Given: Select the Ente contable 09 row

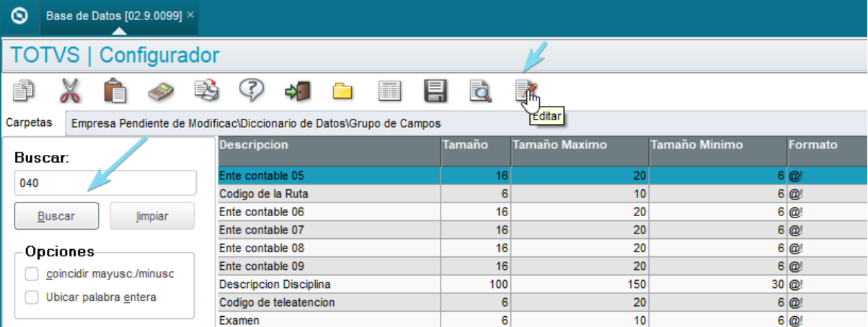Looking at the screenshot, I should [x=542, y=266].
